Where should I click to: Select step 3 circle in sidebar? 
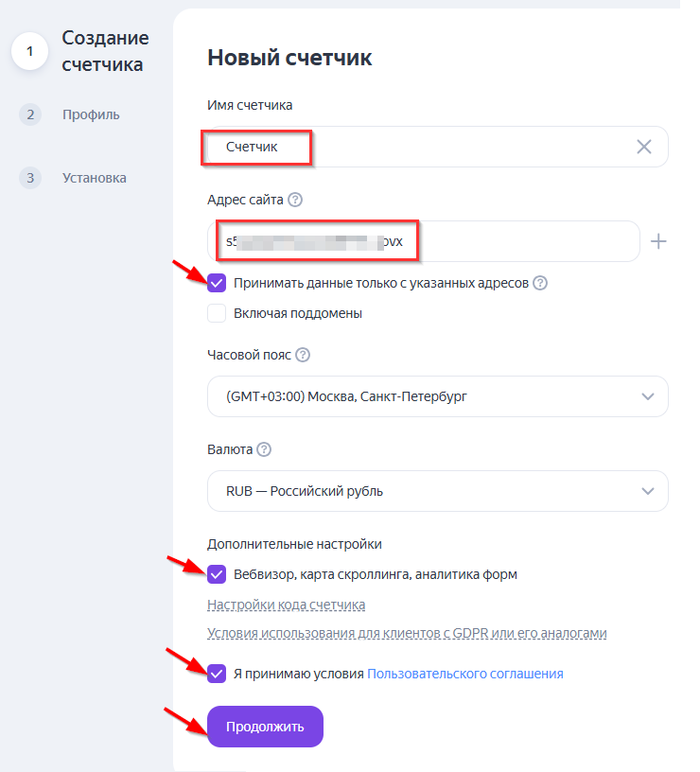pos(30,178)
